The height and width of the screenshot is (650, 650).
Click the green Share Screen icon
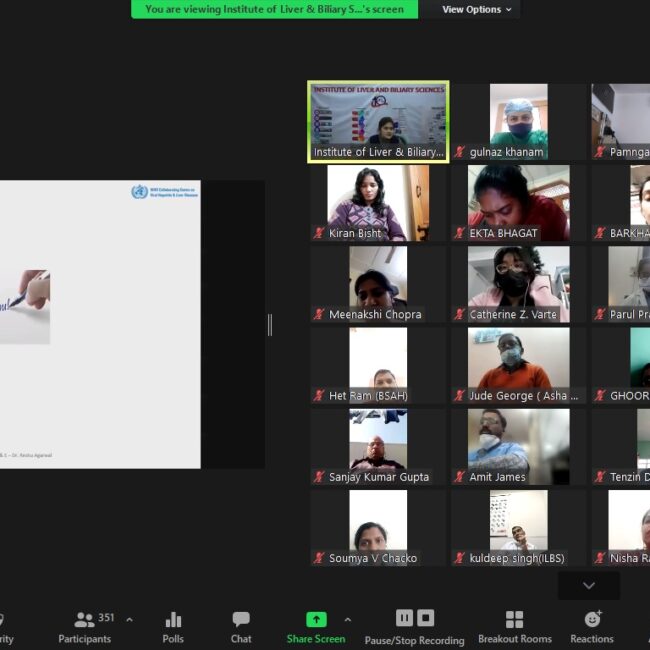[x=316, y=620]
